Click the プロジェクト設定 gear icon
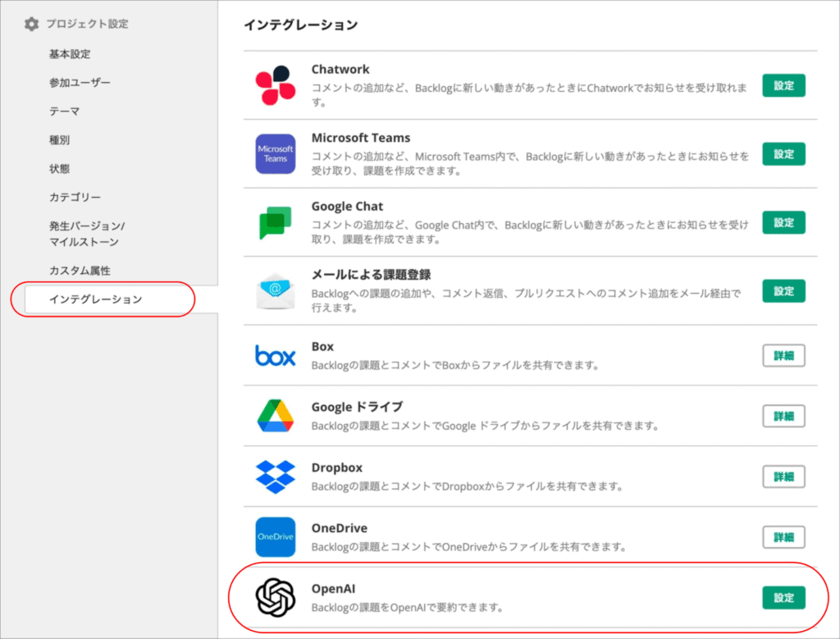The height and width of the screenshot is (639, 840). click(x=30, y=24)
